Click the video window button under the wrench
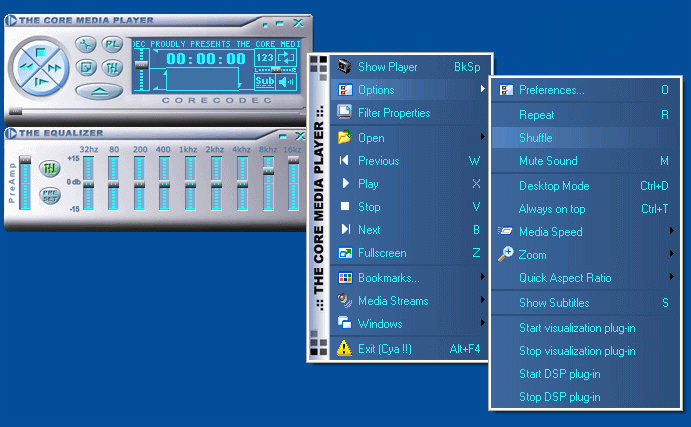Screen dimensions: 691x427 coord(85,67)
